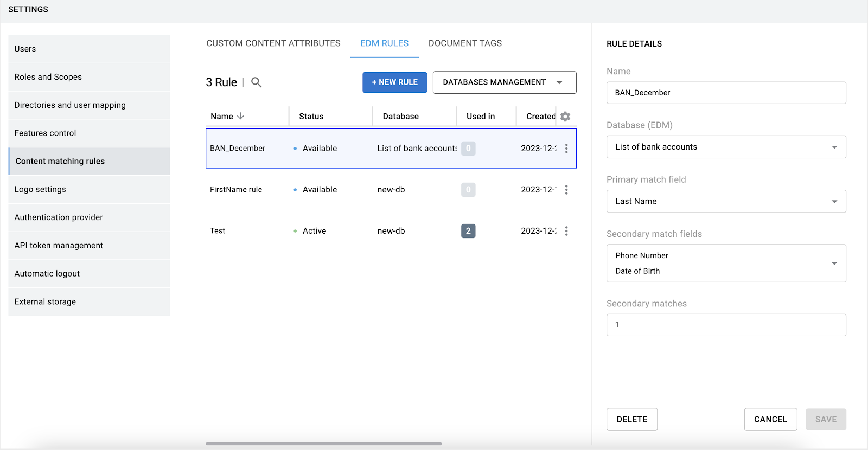Image resolution: width=868 pixels, height=450 pixels.
Task: Switch to the Document Tags tab
Action: click(465, 43)
